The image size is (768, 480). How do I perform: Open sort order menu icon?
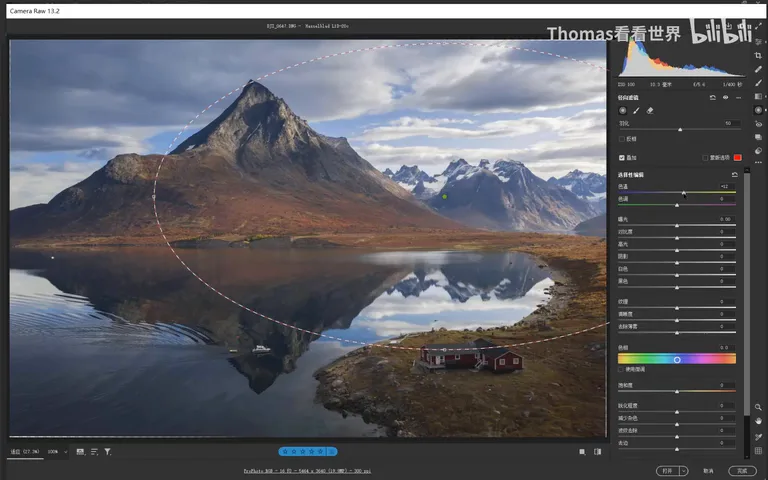94,452
